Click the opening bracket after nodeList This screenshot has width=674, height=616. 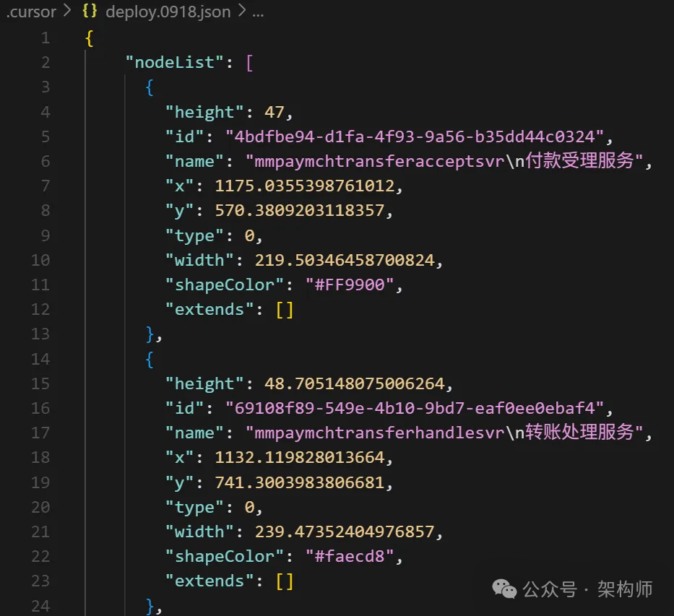click(250, 63)
